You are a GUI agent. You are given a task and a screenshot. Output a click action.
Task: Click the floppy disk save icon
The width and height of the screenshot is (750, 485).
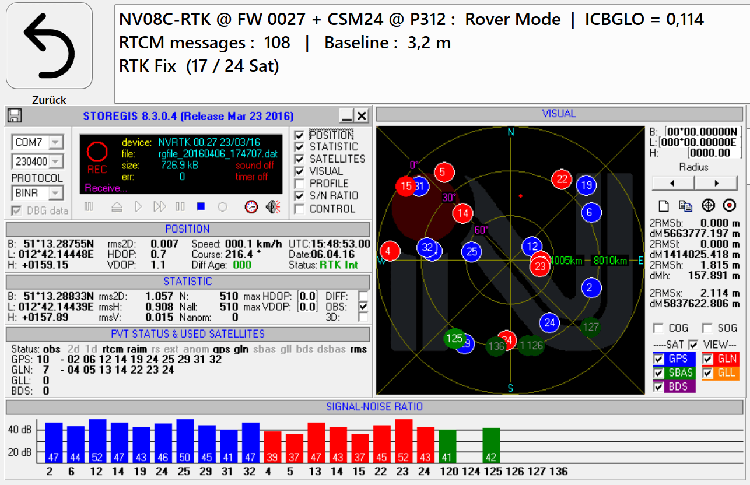15,116
